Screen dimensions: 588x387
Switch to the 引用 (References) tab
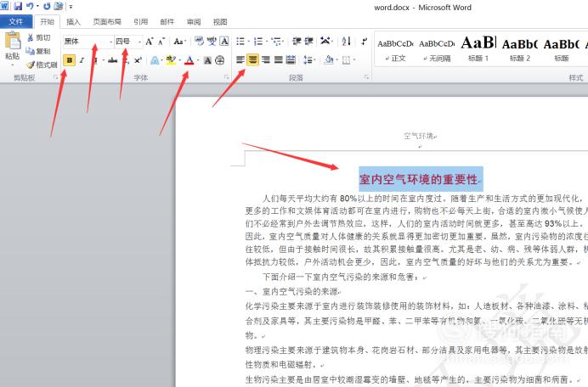coord(140,22)
